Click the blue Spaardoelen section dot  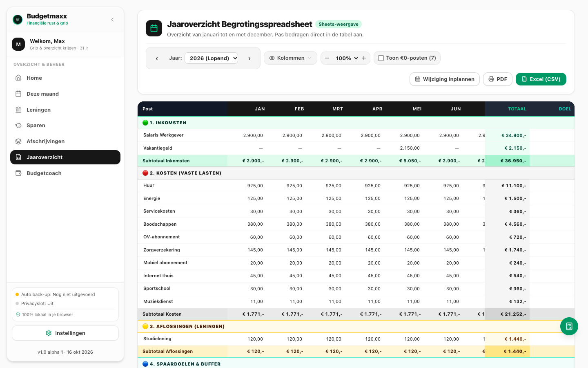pos(145,364)
